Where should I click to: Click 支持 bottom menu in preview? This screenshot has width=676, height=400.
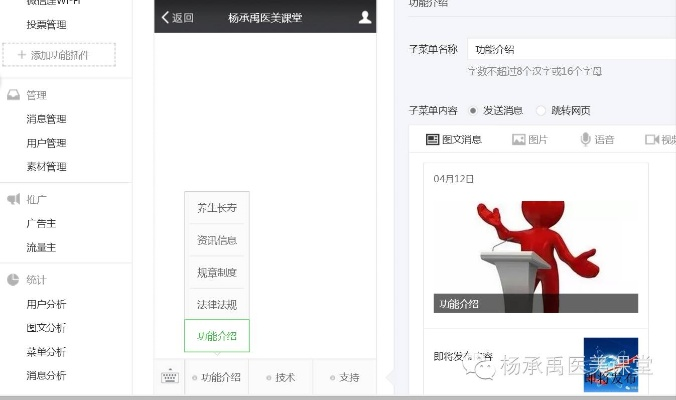[344, 377]
